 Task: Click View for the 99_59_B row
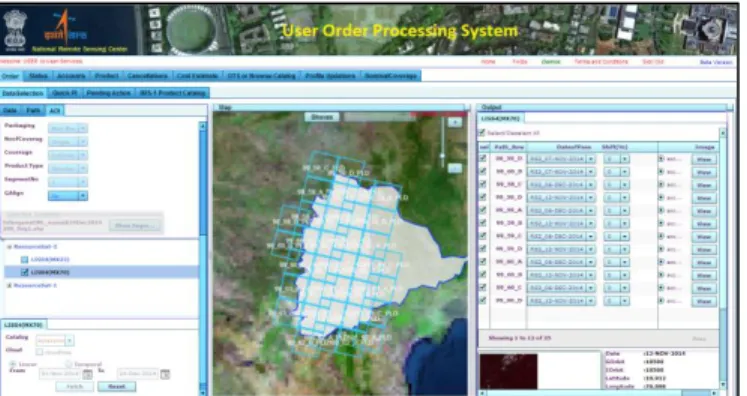[704, 223]
